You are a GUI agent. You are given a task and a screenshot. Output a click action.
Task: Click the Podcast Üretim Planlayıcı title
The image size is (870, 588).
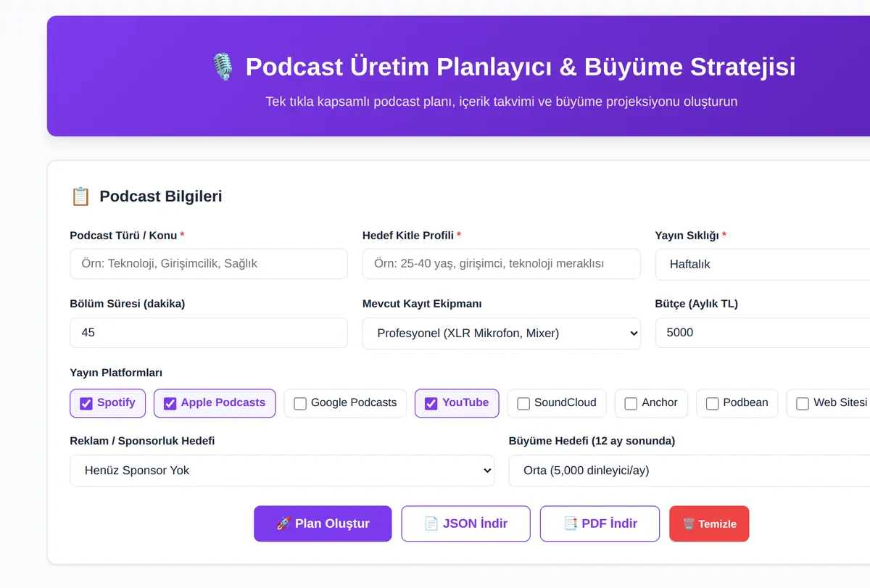click(520, 67)
